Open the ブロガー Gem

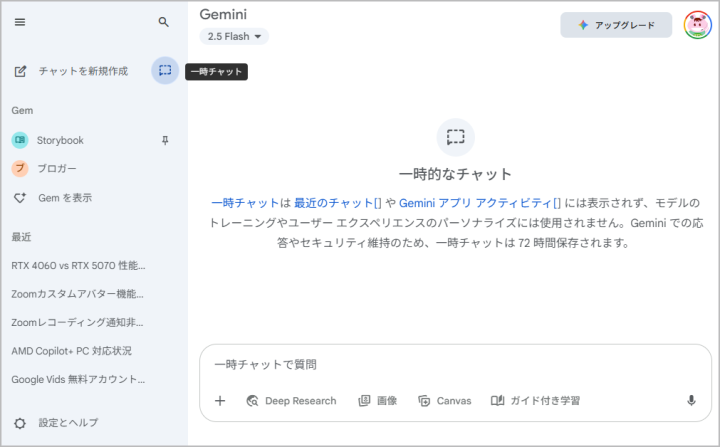(57, 169)
